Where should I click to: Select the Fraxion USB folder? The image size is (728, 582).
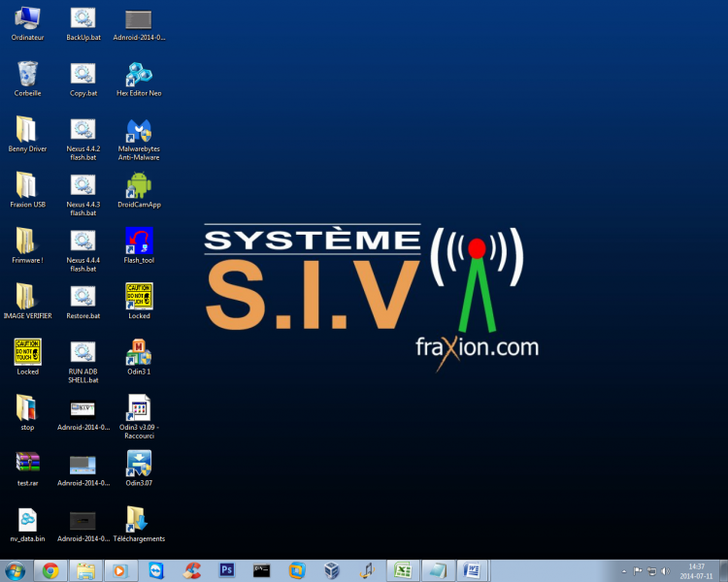27,190
